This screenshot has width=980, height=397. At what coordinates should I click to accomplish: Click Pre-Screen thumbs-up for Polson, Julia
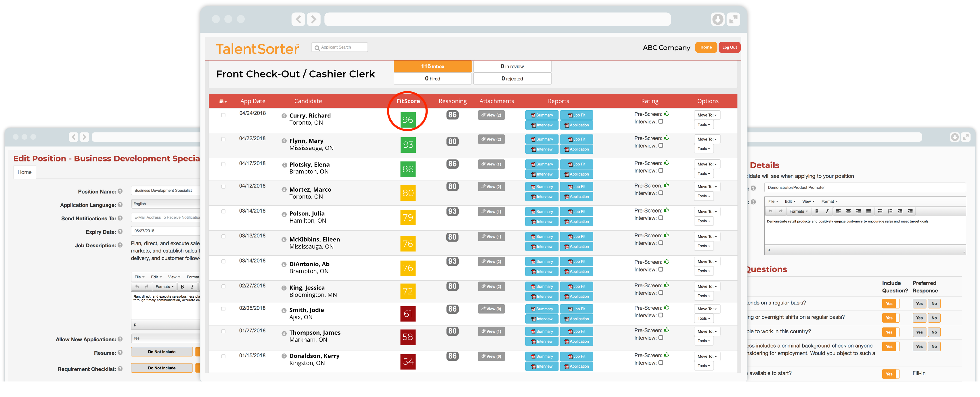pyautogui.click(x=667, y=210)
